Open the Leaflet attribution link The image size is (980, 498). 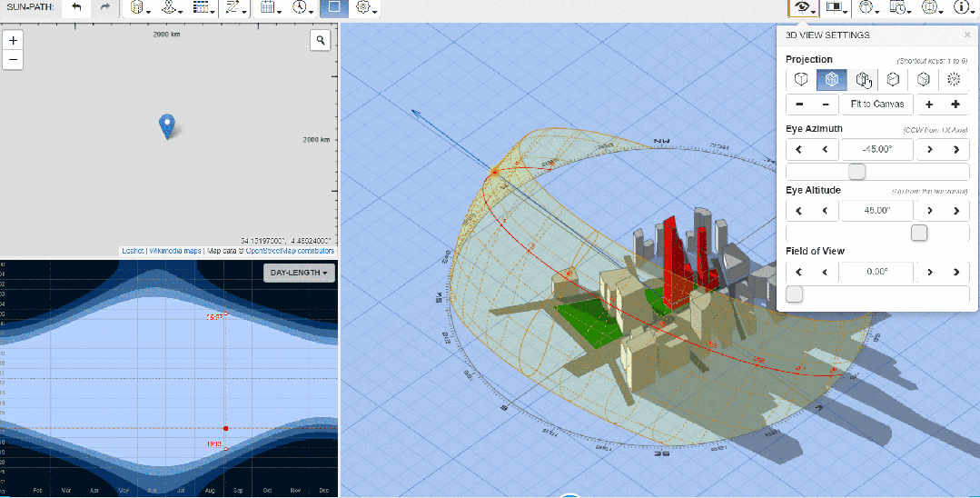[x=133, y=251]
